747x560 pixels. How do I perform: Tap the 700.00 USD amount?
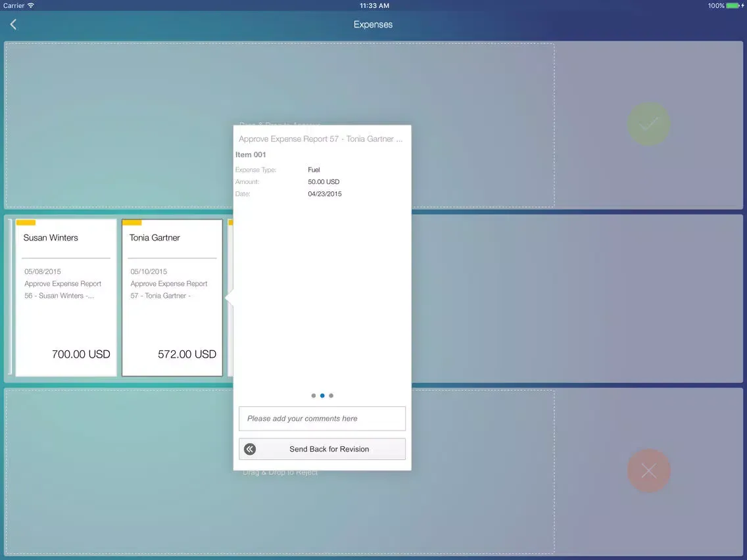(x=81, y=354)
